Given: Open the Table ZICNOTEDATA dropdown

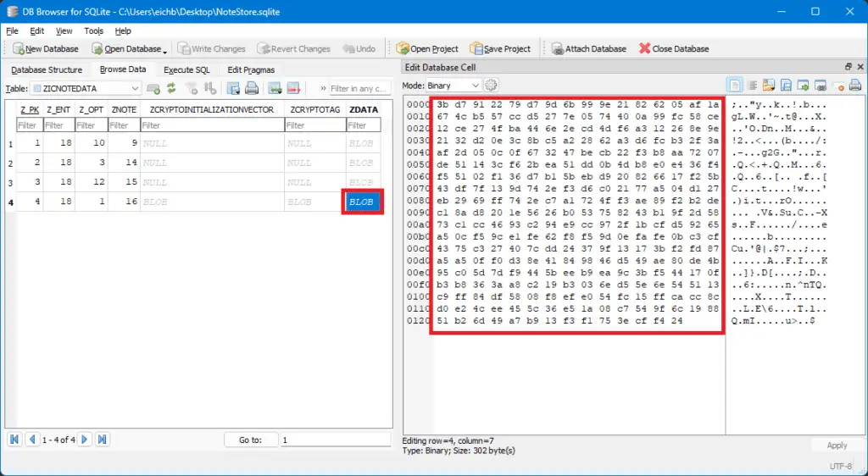Looking at the screenshot, I should pos(86,88).
